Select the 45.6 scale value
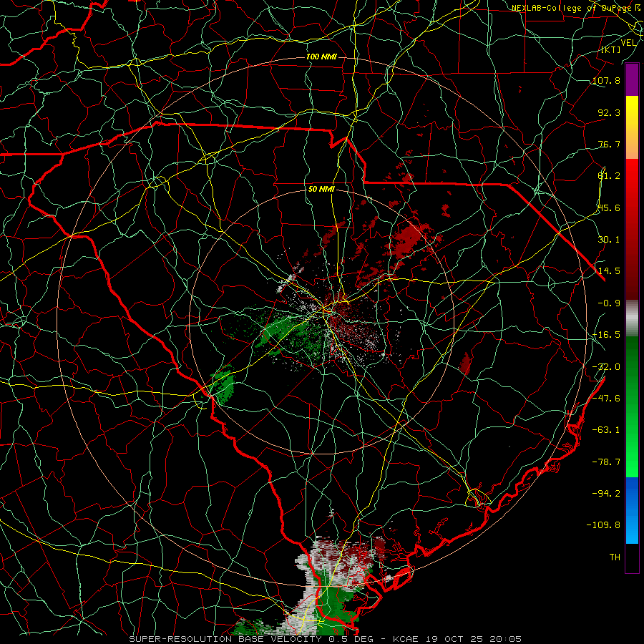Screen dimensions: 644x644 (x=609, y=208)
